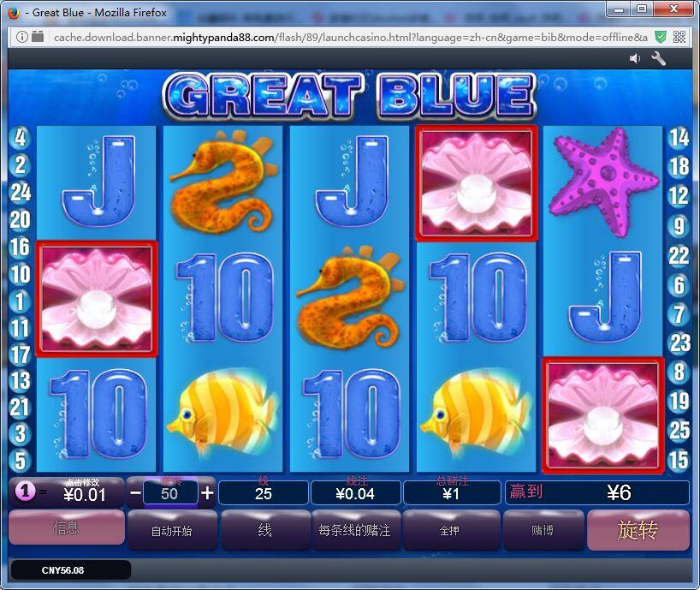Spin the reels with 旋转 button
Screen dimensions: 700x590
(638, 530)
